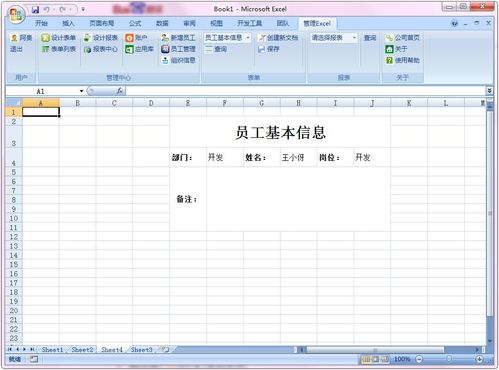Screen dimensions: 499x370
Task: Click the 设计表单 (design form) icon
Action: 45,38
